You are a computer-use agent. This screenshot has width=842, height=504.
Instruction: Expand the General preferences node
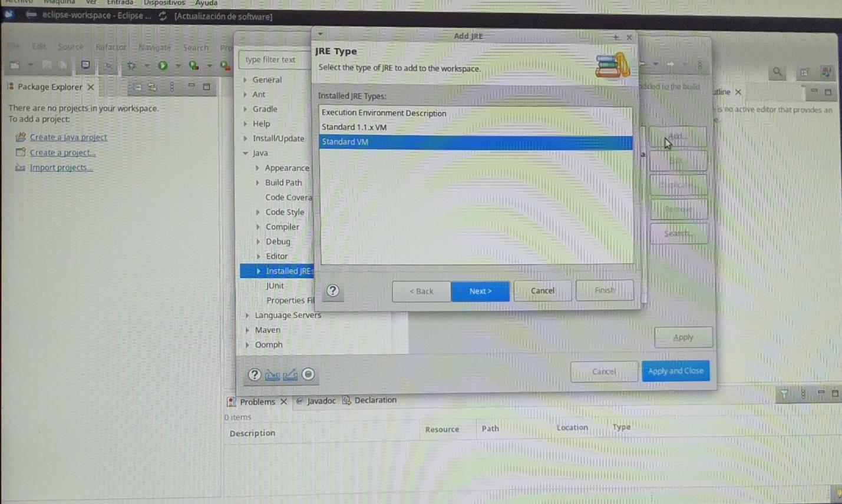(245, 79)
